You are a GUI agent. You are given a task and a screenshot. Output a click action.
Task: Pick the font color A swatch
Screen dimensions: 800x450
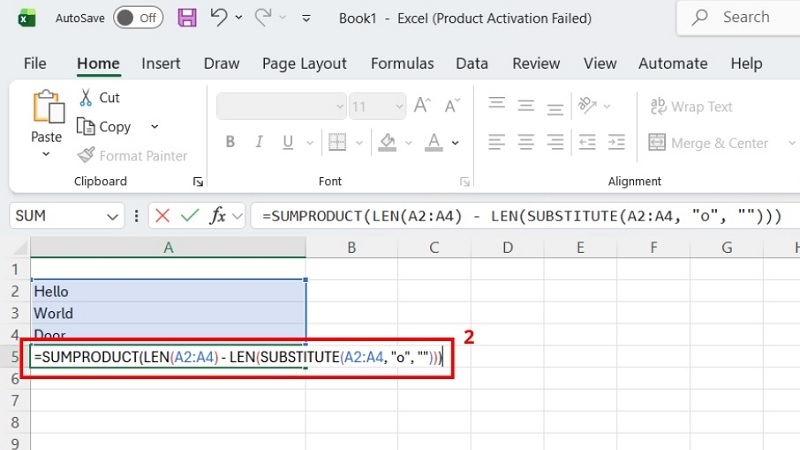pos(434,142)
